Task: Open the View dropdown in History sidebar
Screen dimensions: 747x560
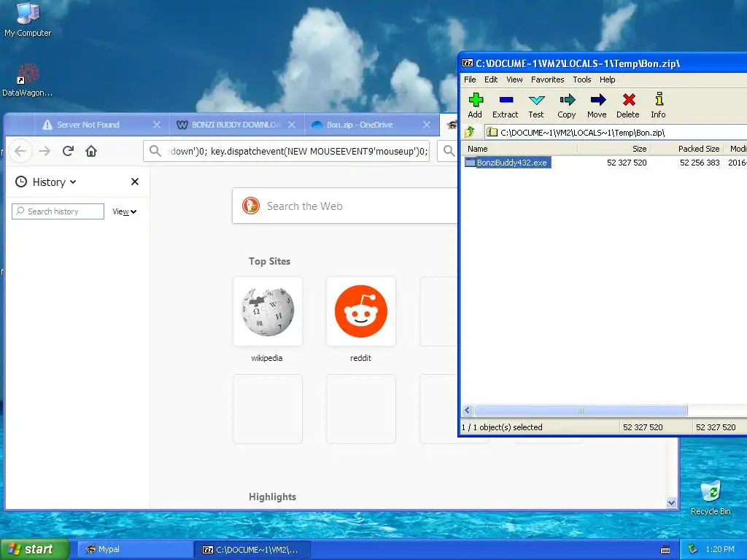Action: click(124, 211)
